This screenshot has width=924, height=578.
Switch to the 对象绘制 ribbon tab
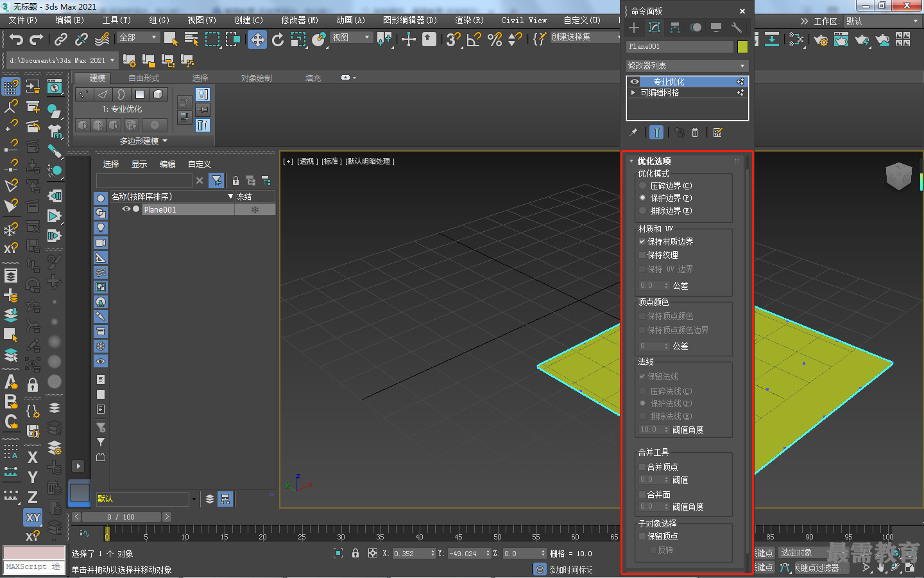click(257, 78)
